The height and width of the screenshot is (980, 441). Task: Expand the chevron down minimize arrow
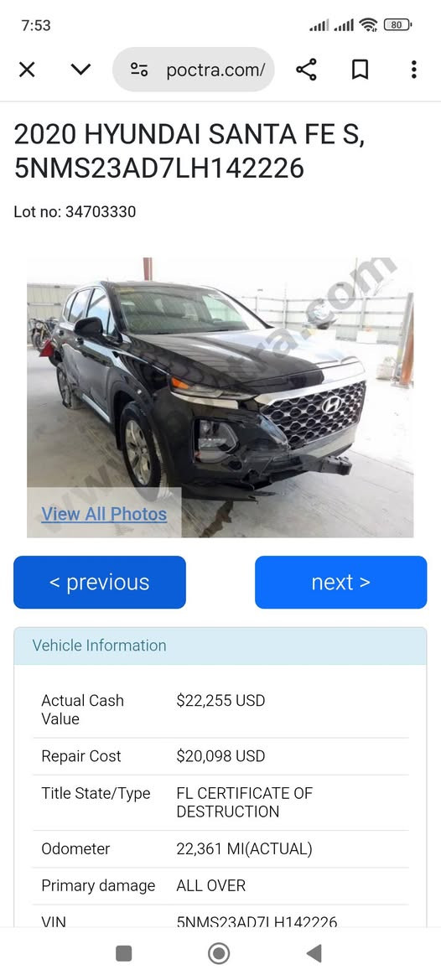coord(80,70)
